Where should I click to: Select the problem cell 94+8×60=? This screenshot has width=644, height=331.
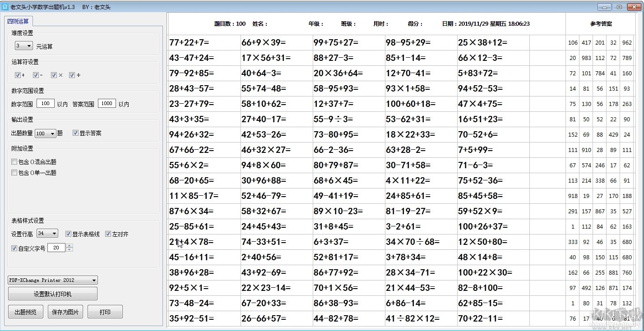coord(277,165)
